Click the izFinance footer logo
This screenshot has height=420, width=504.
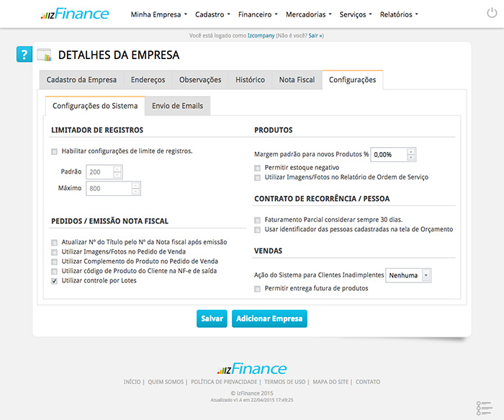252,368
